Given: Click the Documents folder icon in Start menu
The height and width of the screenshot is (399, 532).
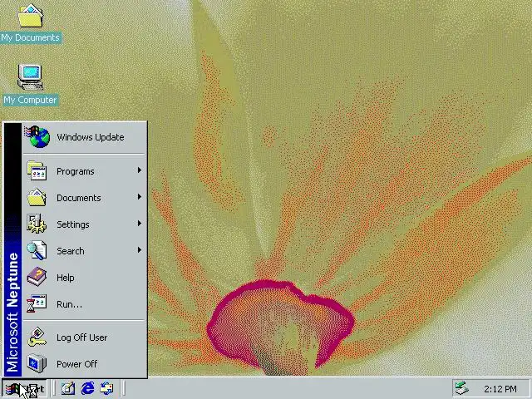Looking at the screenshot, I should pos(37,198).
